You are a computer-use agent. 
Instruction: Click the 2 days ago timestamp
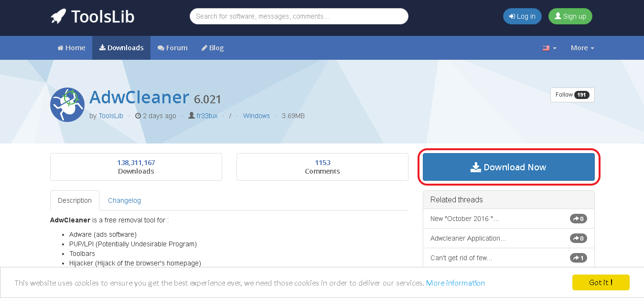pyautogui.click(x=156, y=116)
